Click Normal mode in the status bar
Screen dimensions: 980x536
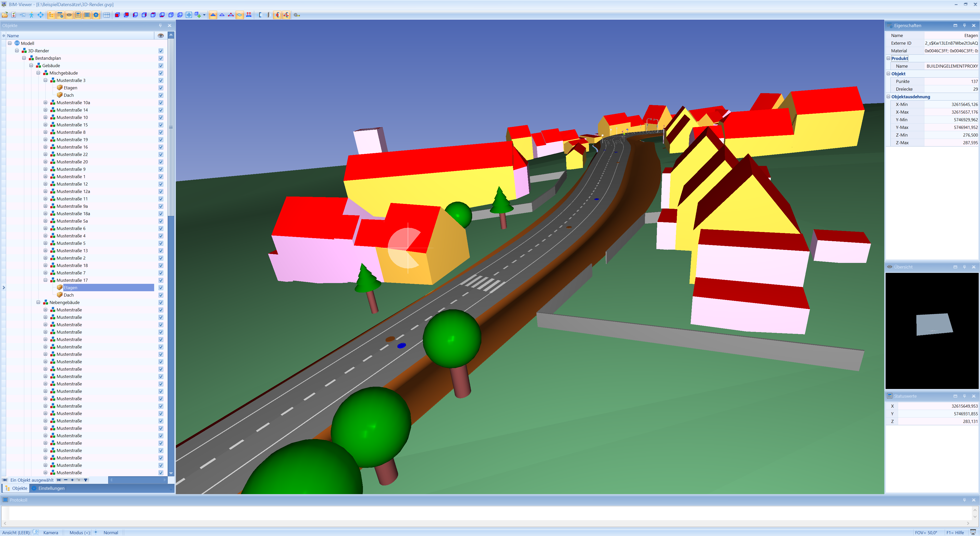point(111,533)
